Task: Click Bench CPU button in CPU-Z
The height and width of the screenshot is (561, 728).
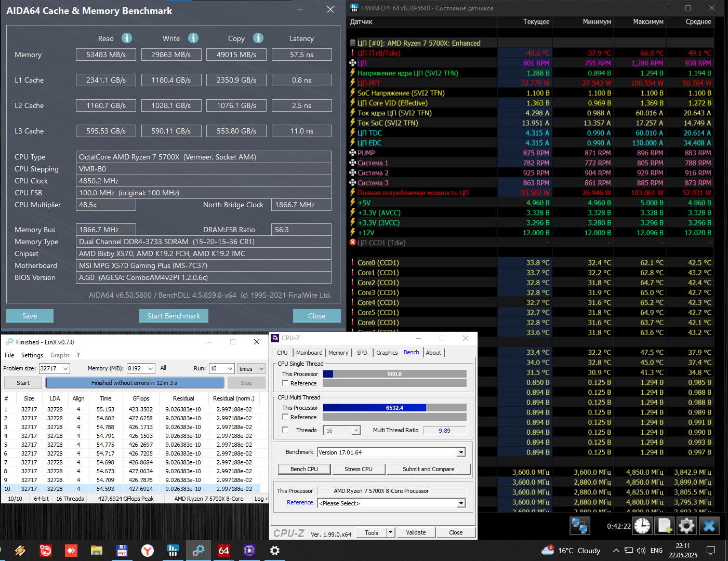Action: coord(304,469)
